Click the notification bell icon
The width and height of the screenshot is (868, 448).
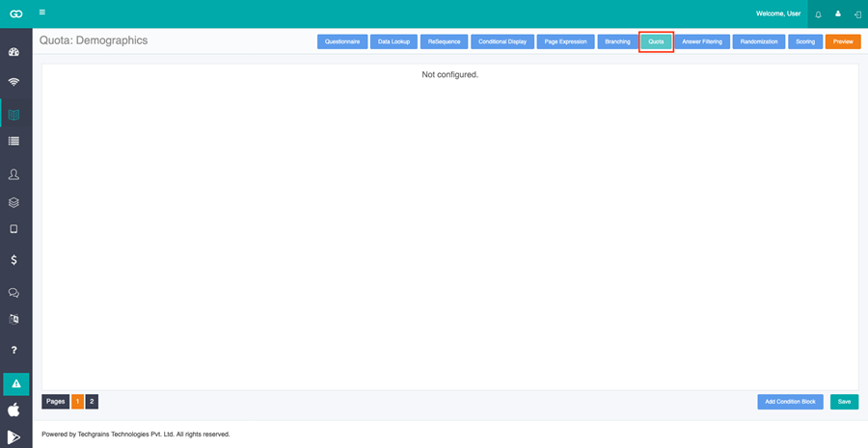818,14
